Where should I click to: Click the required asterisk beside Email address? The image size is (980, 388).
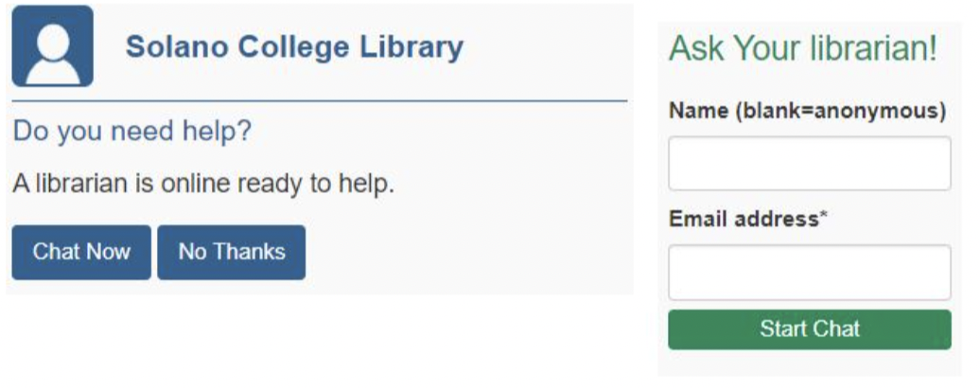(x=823, y=217)
